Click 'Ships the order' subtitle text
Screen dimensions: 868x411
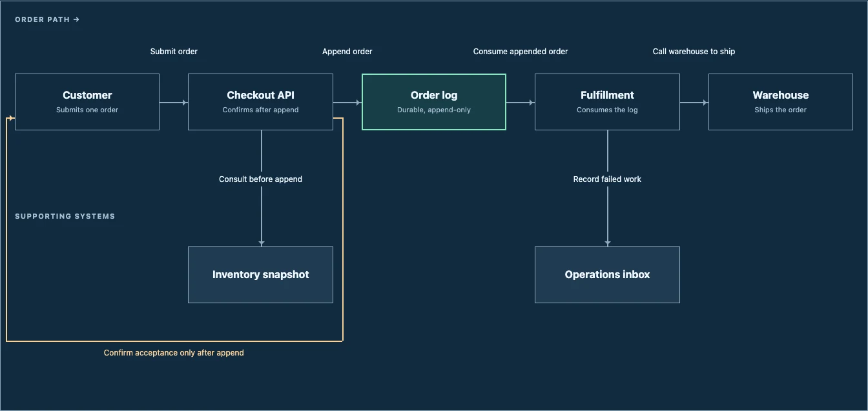coord(781,110)
